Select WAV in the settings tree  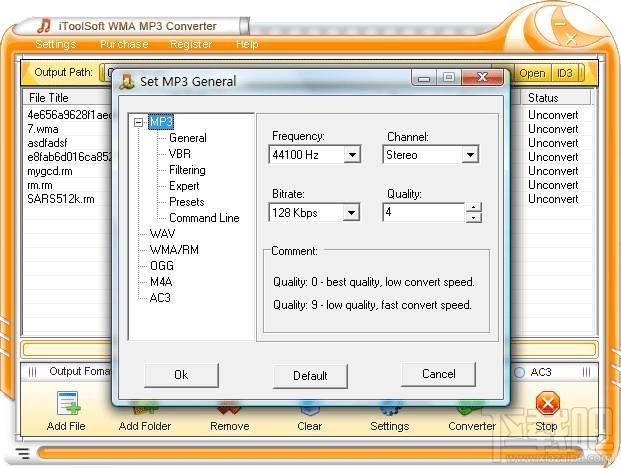coord(162,234)
